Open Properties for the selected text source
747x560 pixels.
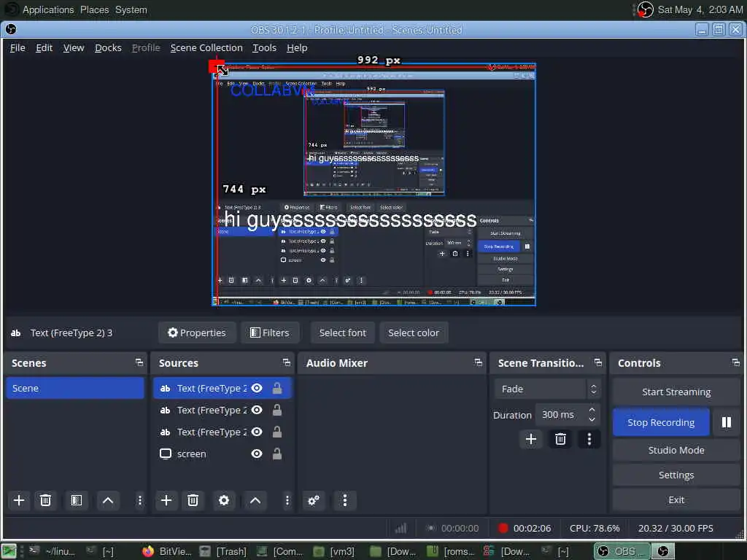point(197,332)
